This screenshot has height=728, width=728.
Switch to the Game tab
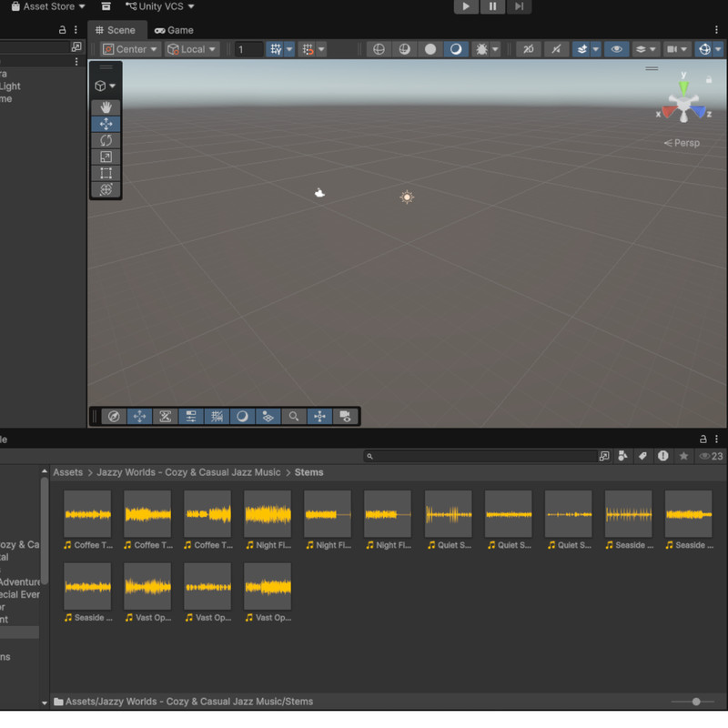(x=174, y=30)
